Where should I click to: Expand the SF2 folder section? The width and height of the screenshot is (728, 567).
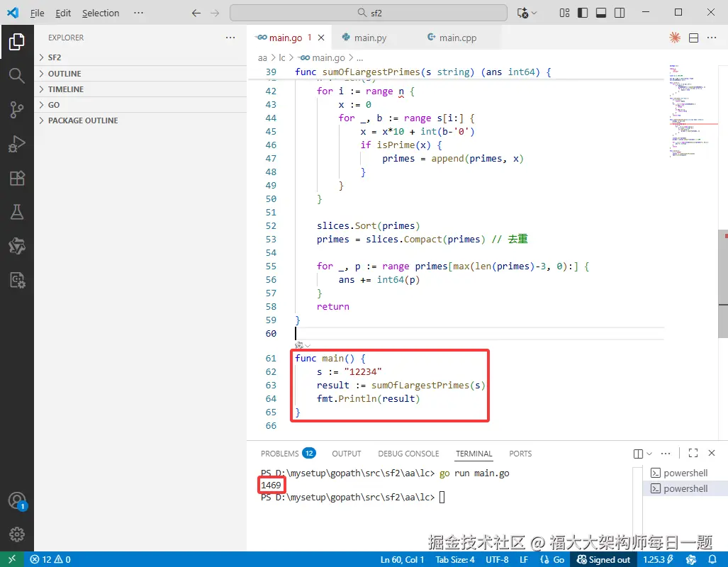[x=140, y=57]
